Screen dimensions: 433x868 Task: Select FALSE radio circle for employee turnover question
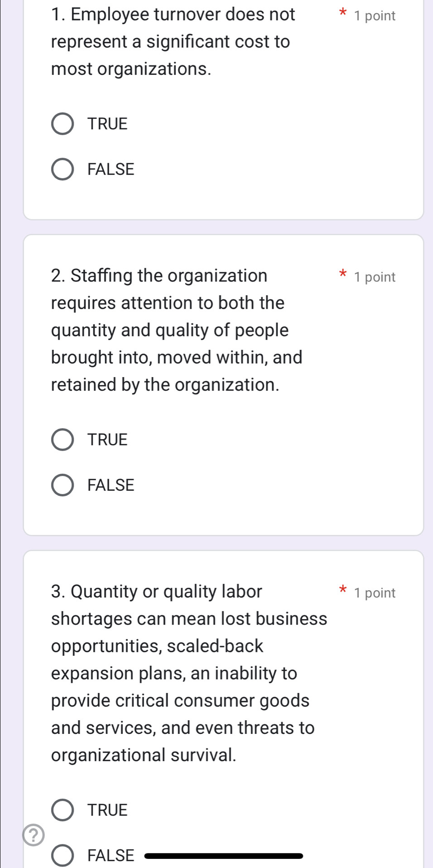pyautogui.click(x=63, y=169)
